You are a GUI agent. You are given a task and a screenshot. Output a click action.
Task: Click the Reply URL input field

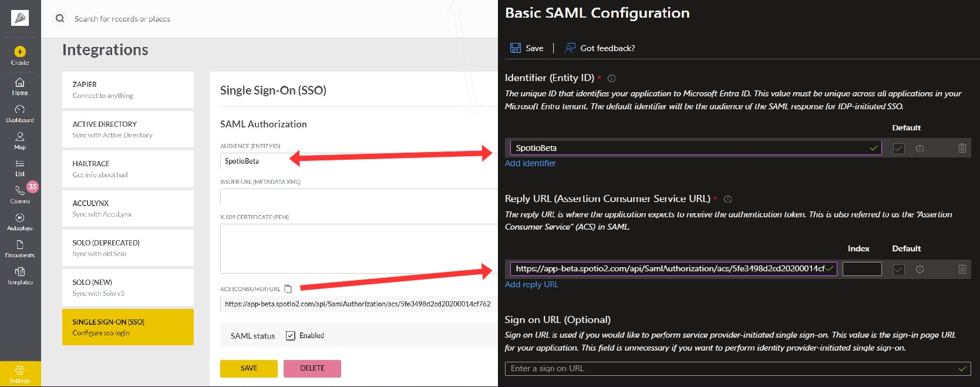673,269
